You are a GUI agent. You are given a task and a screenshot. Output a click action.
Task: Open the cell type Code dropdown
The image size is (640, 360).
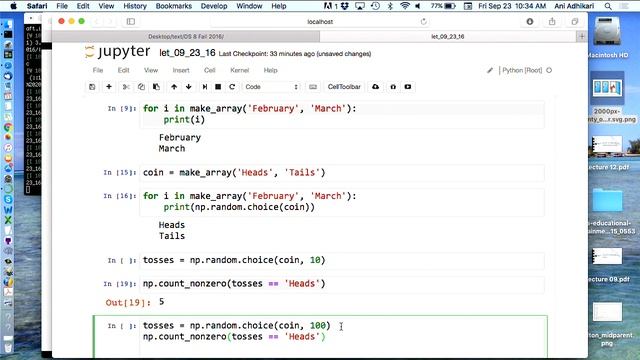272,87
